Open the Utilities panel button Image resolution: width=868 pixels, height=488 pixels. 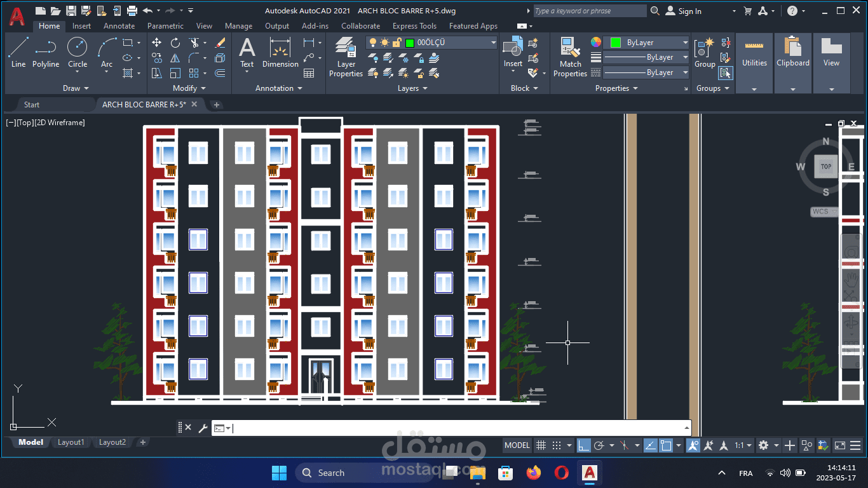(754, 63)
